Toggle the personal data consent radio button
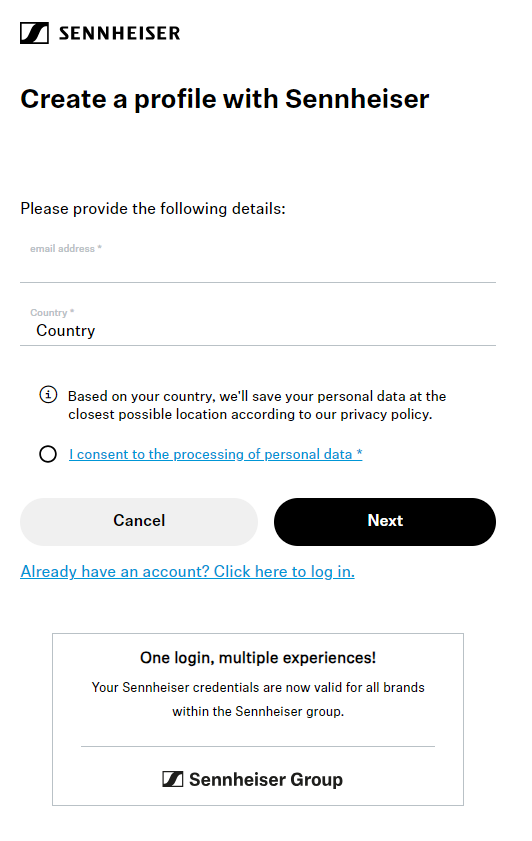The height and width of the screenshot is (841, 532). (x=48, y=454)
